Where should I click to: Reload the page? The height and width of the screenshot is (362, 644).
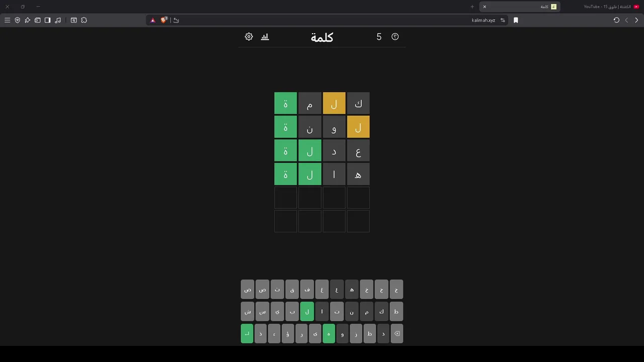(616, 20)
